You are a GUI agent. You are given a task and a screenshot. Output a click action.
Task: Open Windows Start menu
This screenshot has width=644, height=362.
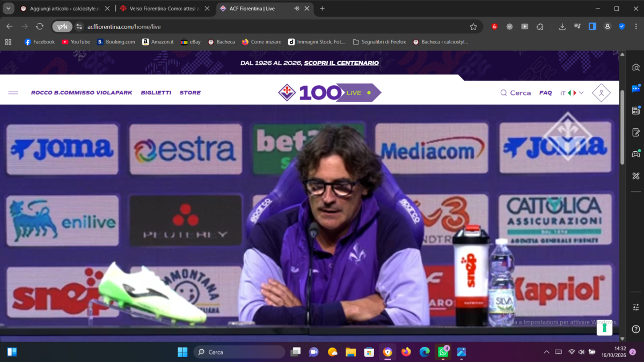[x=182, y=352]
